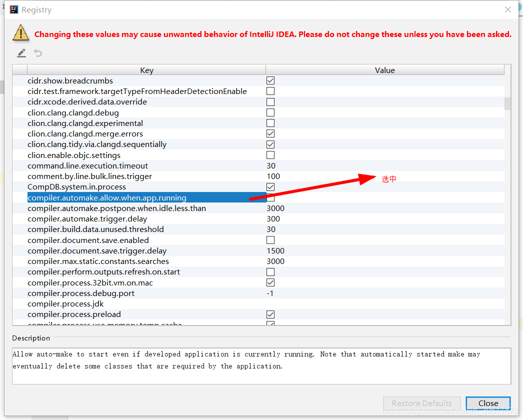Viewport: 523px width, 420px height.
Task: Click the IntelliJ logo in the title bar
Action: tap(13, 9)
